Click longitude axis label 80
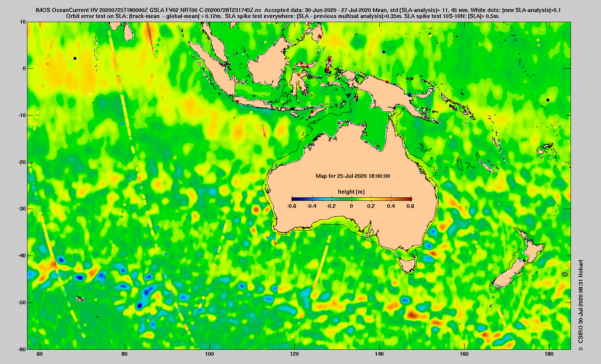Viewport: 601px width, 364px height. coord(125,354)
